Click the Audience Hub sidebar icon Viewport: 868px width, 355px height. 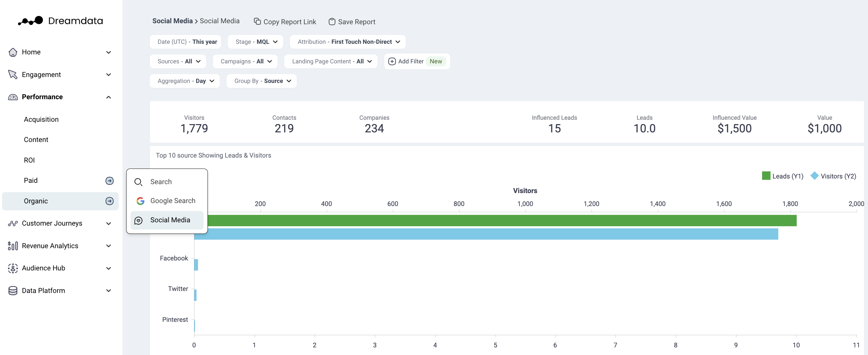pyautogui.click(x=13, y=268)
